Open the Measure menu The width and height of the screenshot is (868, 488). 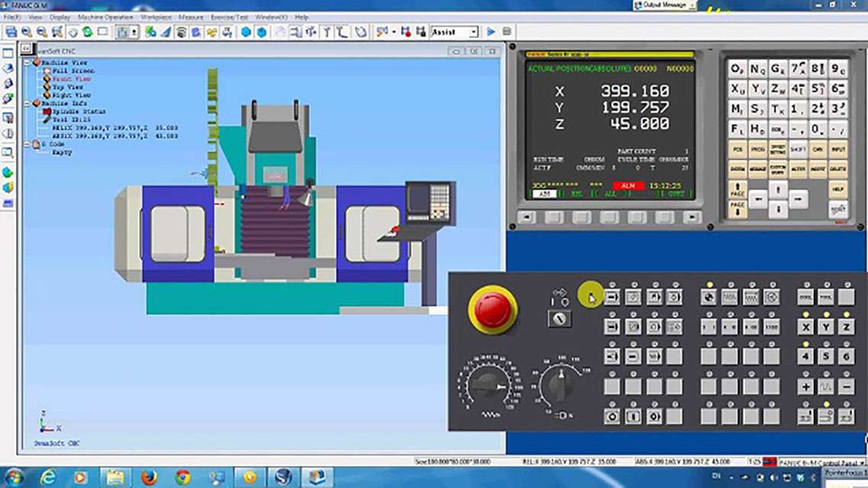(x=191, y=17)
